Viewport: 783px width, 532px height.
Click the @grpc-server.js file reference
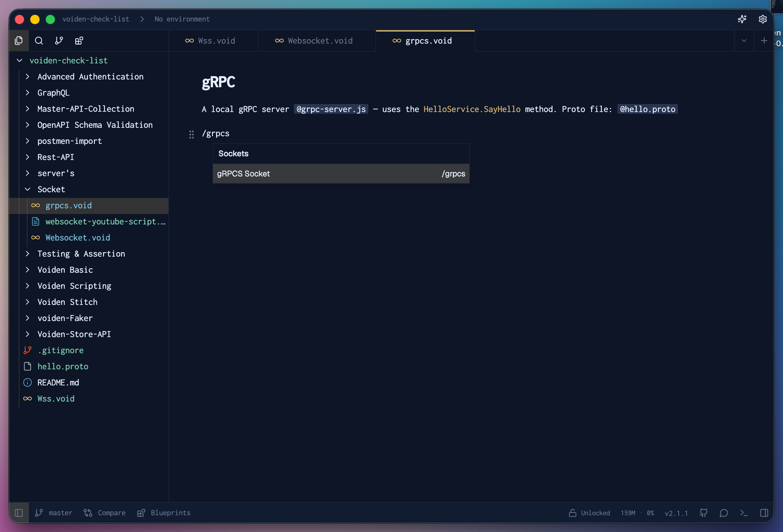click(331, 109)
